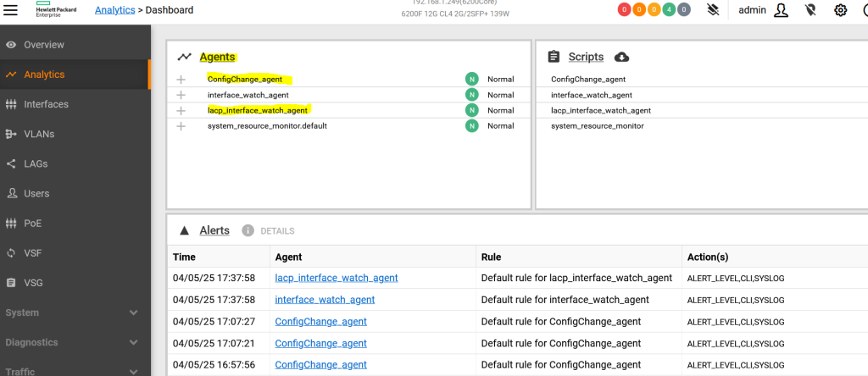
Task: Open the VLANs sidebar item
Action: pos(40,134)
